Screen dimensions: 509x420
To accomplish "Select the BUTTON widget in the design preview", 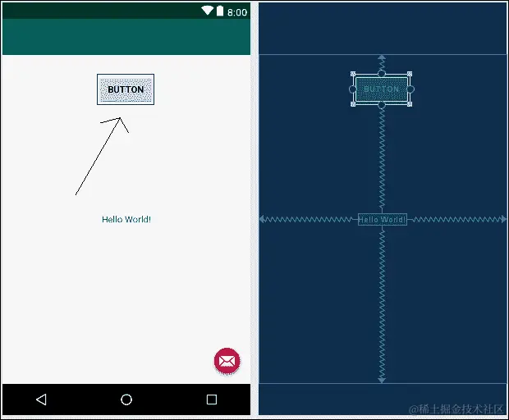I will point(126,89).
